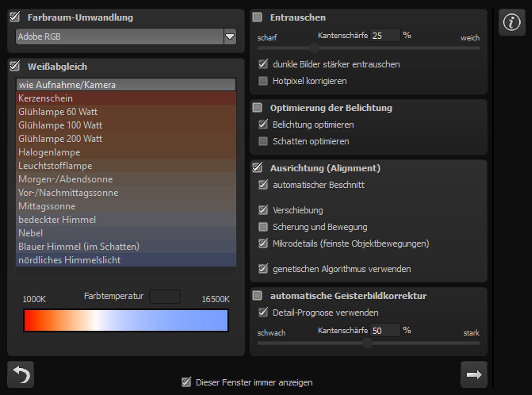Click the next arrow button

point(474,374)
